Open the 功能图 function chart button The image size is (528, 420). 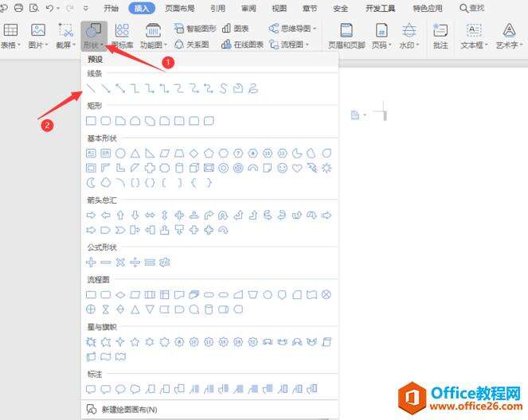click(153, 36)
